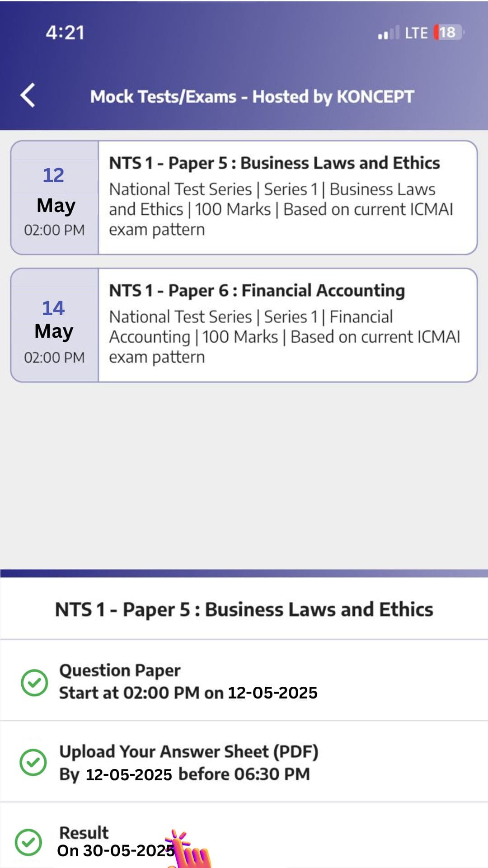
Task: Tap the LTE network indicator
Action: (x=416, y=33)
